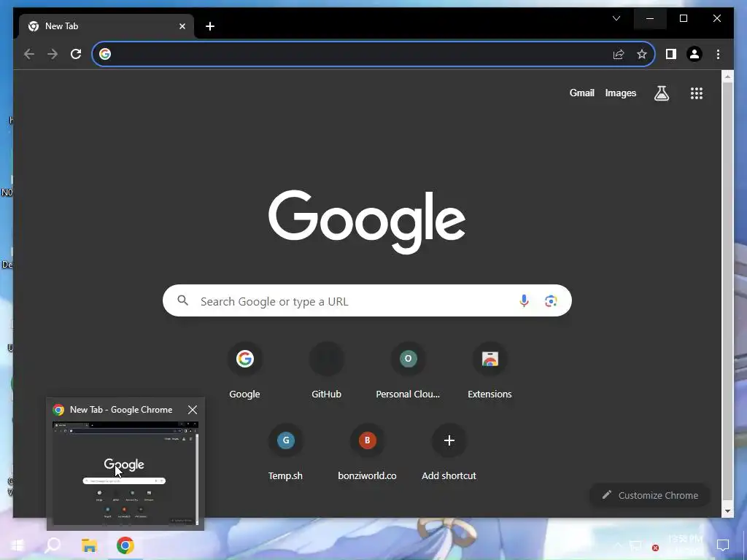Viewport: 747px width, 560px height.
Task: Close the New Tab - Google Chrome preview
Action: point(193,410)
